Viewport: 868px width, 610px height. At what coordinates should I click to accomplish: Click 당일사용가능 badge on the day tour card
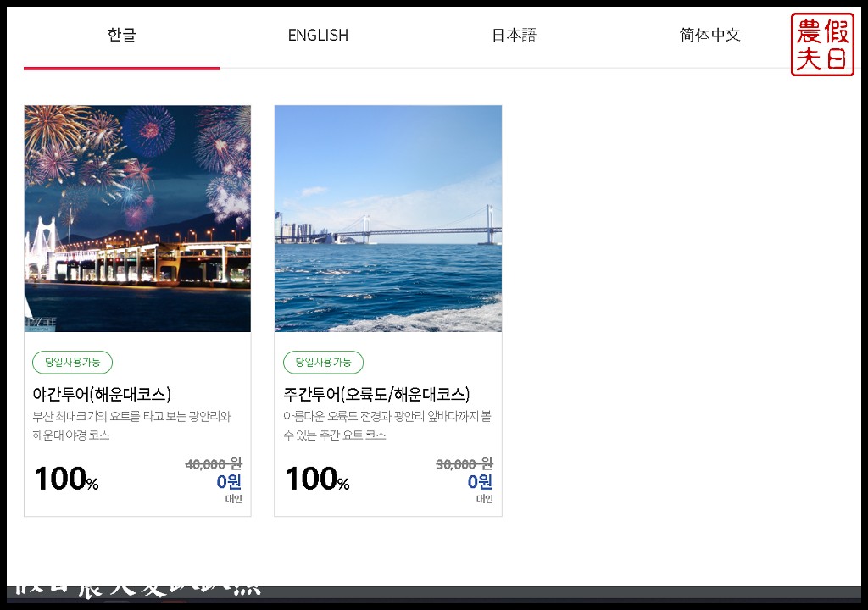coord(323,363)
